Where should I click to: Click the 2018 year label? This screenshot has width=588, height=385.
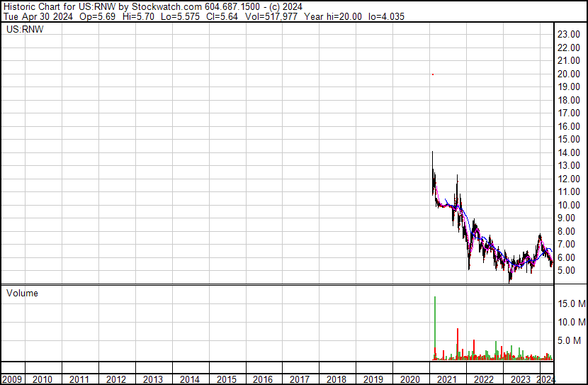pyautogui.click(x=337, y=379)
